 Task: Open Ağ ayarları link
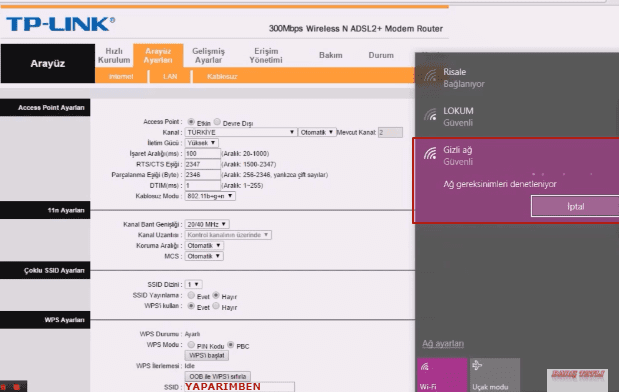(x=443, y=343)
